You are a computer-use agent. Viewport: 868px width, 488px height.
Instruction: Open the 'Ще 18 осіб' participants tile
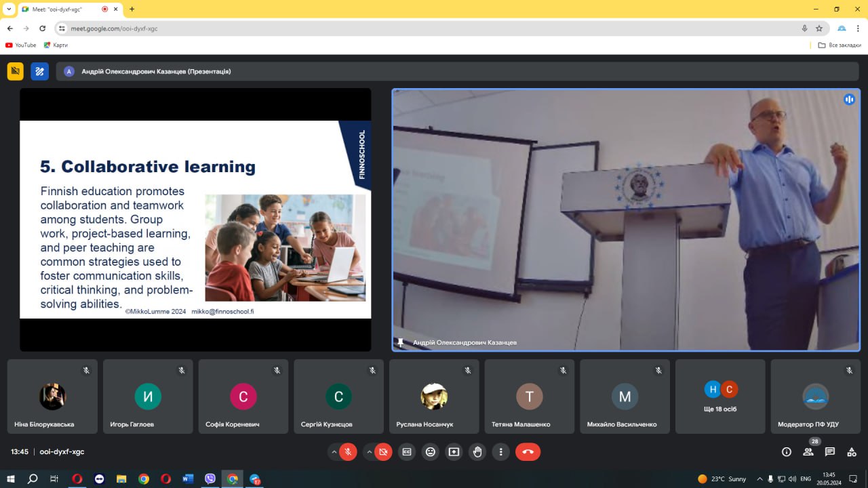point(720,396)
